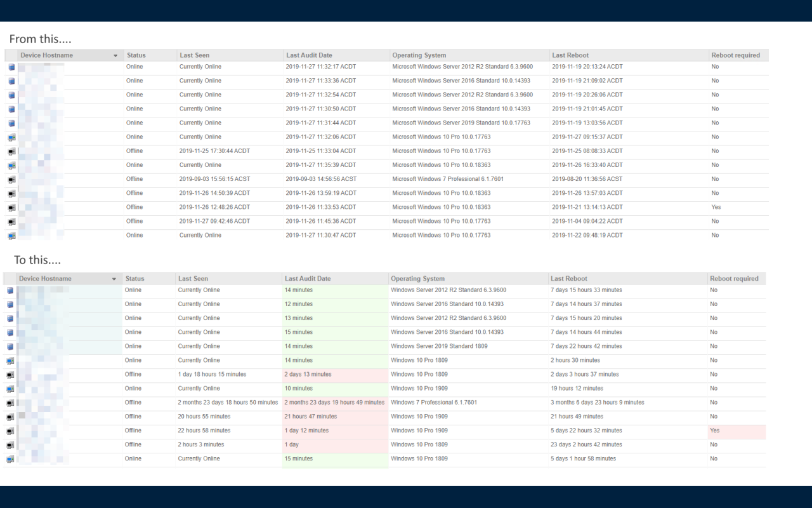
Task: Click offline device icon last seen 2019-11-26 12:48:26
Action: [11, 207]
